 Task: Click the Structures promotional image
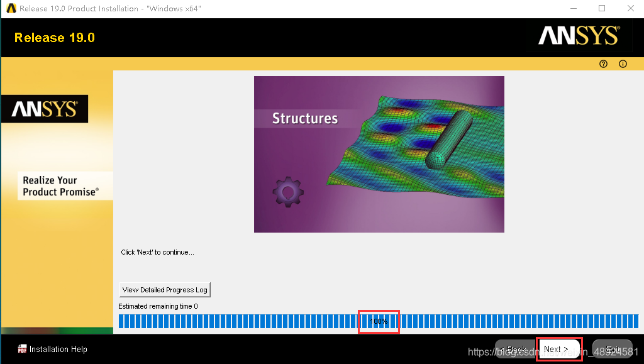click(x=379, y=154)
